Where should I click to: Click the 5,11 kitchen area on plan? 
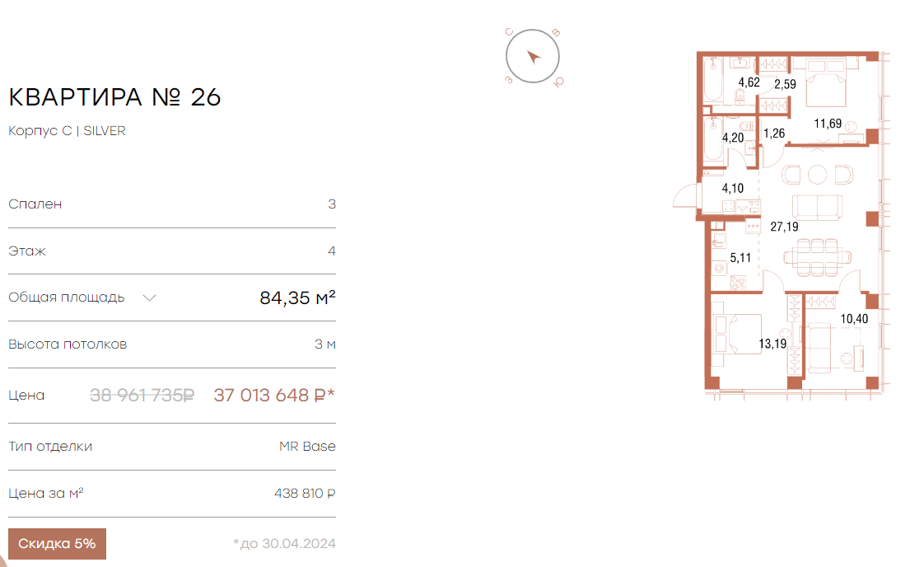click(x=740, y=258)
